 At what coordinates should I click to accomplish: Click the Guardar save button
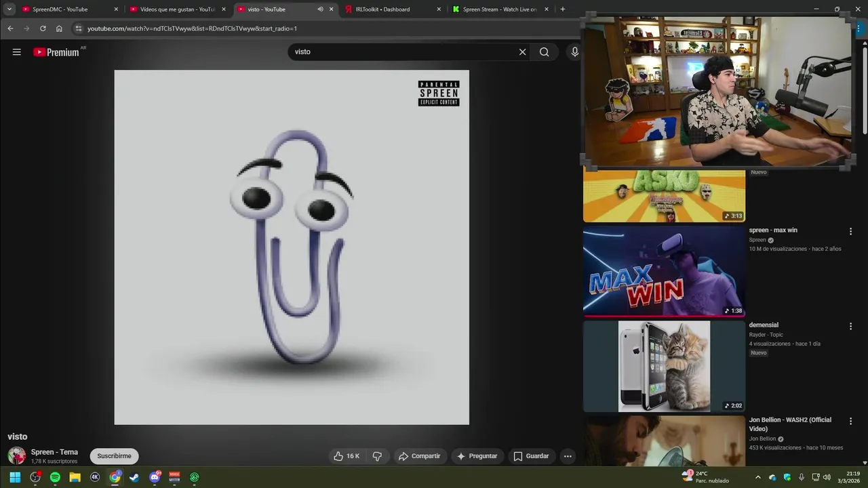point(531,456)
